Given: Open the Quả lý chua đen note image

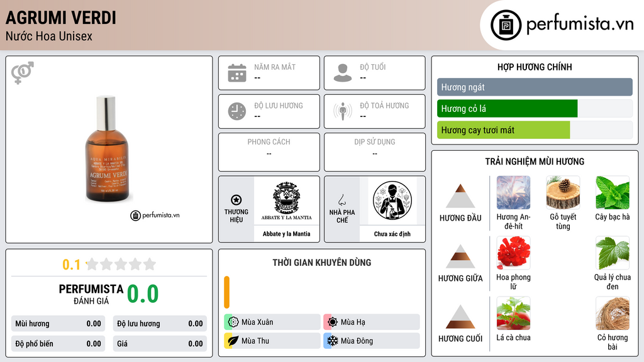Looking at the screenshot, I should click(613, 253).
